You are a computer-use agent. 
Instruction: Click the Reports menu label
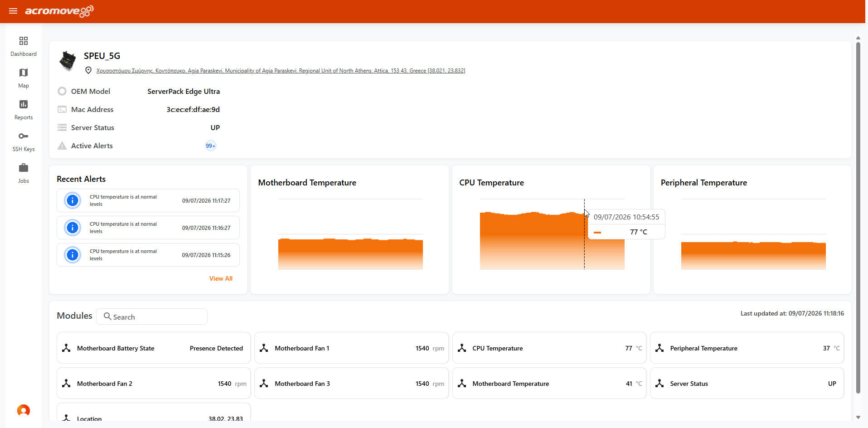coord(24,117)
